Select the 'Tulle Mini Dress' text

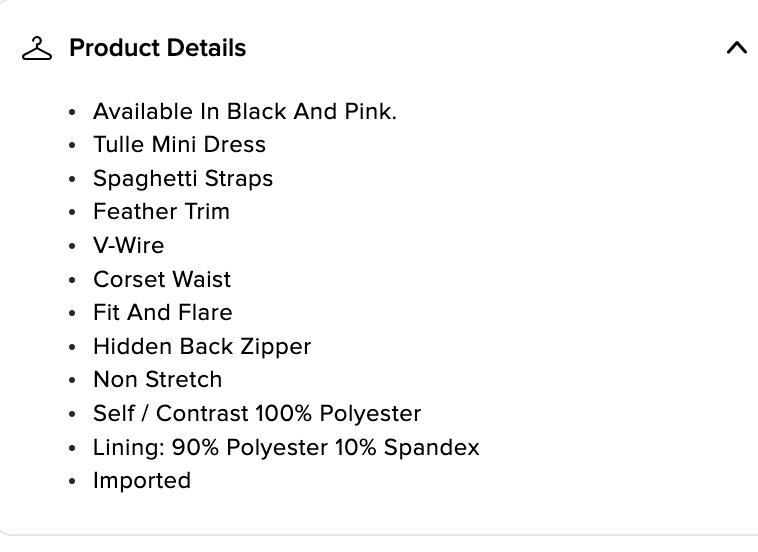179,144
